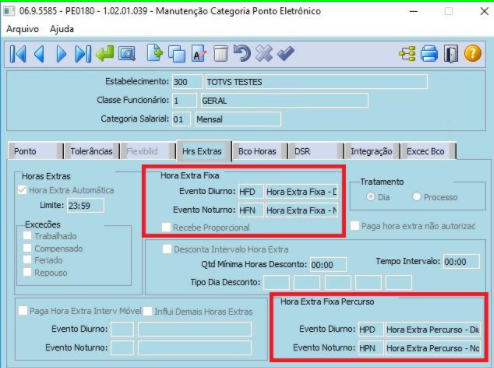Open help question mark icon
This screenshot has height=368, width=494.
pos(473,54)
